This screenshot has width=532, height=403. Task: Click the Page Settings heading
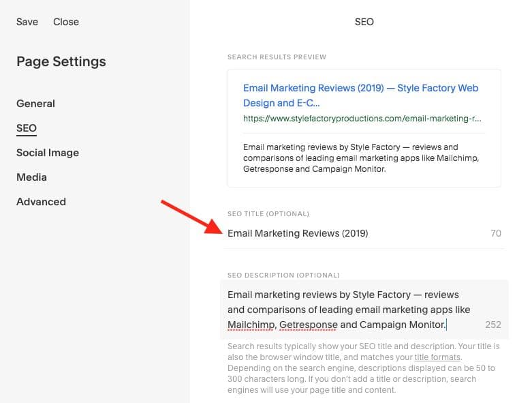pyautogui.click(x=61, y=61)
